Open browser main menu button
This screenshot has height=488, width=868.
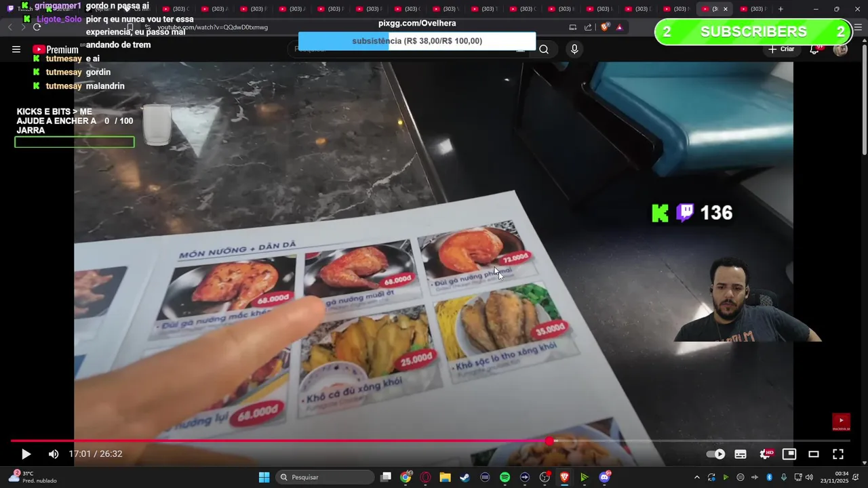point(858,27)
